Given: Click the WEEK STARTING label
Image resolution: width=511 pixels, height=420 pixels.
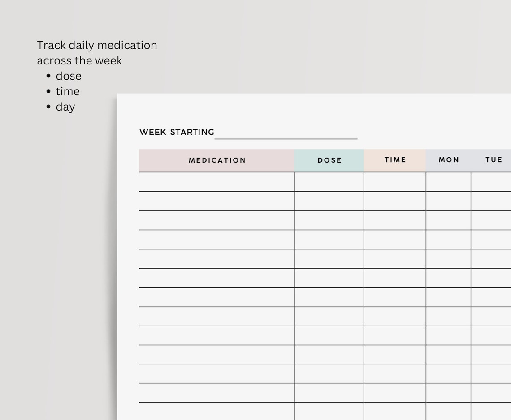Looking at the screenshot, I should [x=176, y=132].
